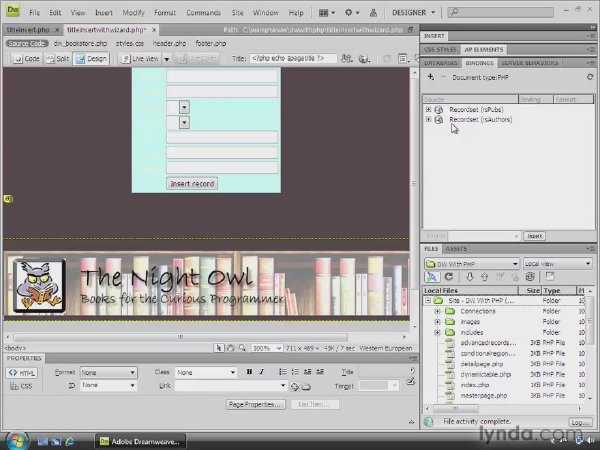The width and height of the screenshot is (600, 450).
Task: Open the Site management icon in menu bar
Action: [373, 13]
